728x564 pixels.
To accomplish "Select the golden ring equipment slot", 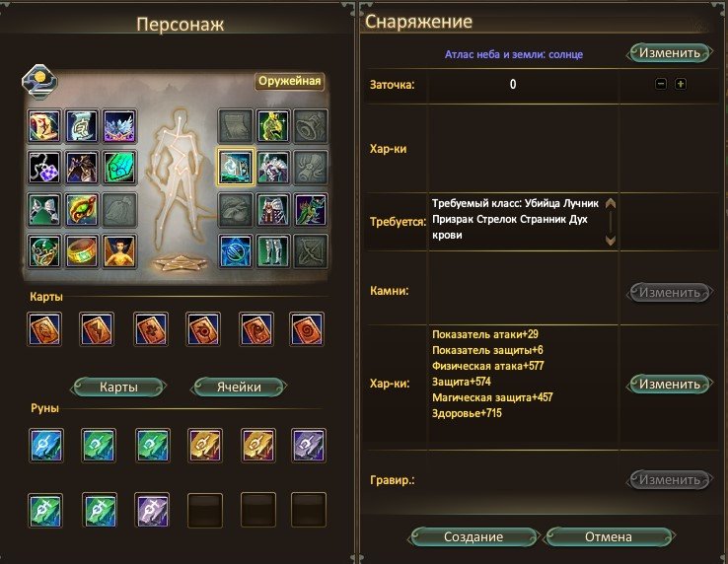I will (x=82, y=251).
